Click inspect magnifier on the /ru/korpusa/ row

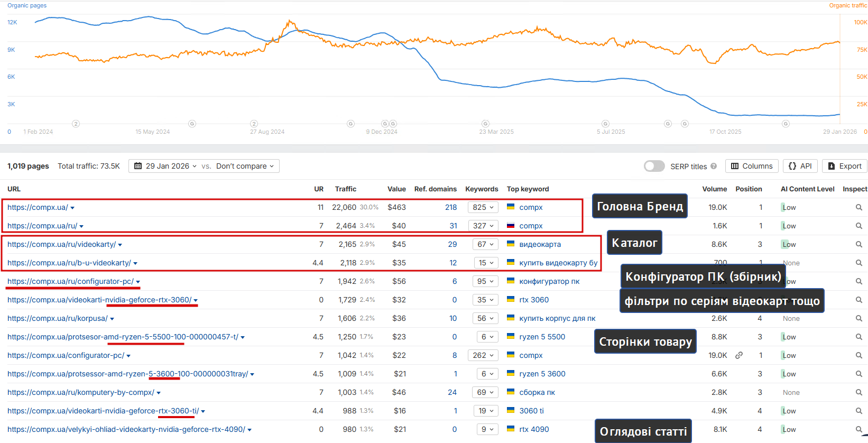[x=859, y=319]
